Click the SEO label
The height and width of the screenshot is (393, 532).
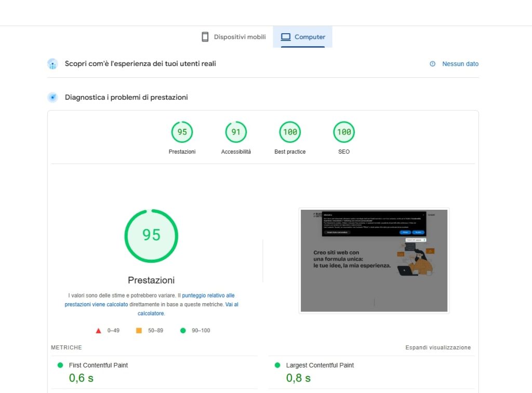click(344, 152)
